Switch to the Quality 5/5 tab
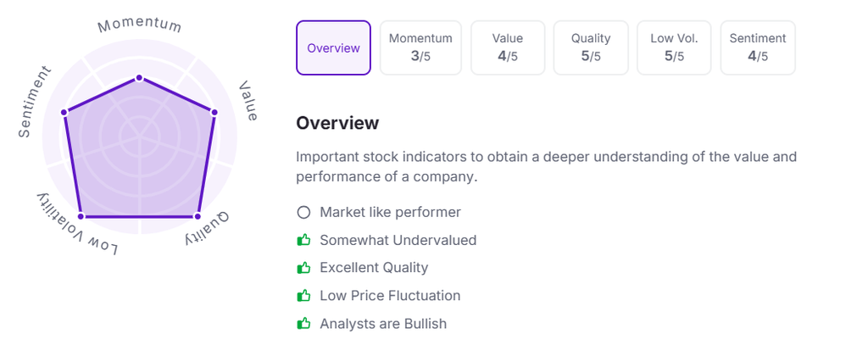The height and width of the screenshot is (351, 868). [x=591, y=48]
